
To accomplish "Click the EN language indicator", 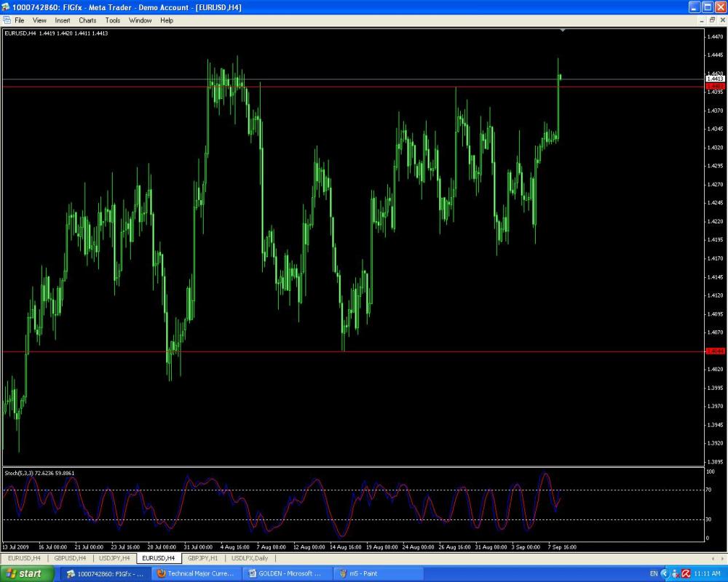I will click(x=653, y=574).
